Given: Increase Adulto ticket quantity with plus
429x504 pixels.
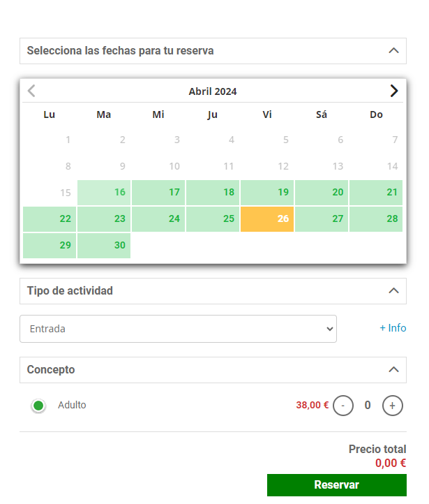Looking at the screenshot, I should [x=393, y=405].
